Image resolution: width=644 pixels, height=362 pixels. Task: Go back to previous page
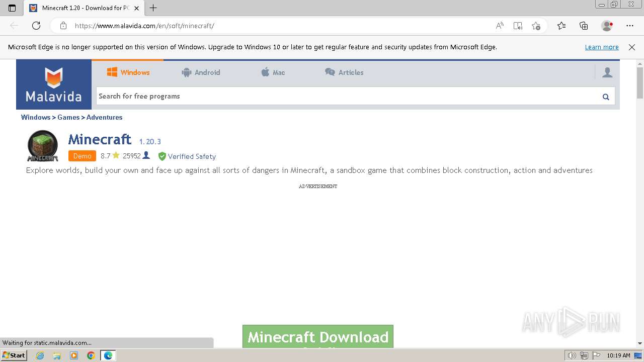[x=14, y=26]
